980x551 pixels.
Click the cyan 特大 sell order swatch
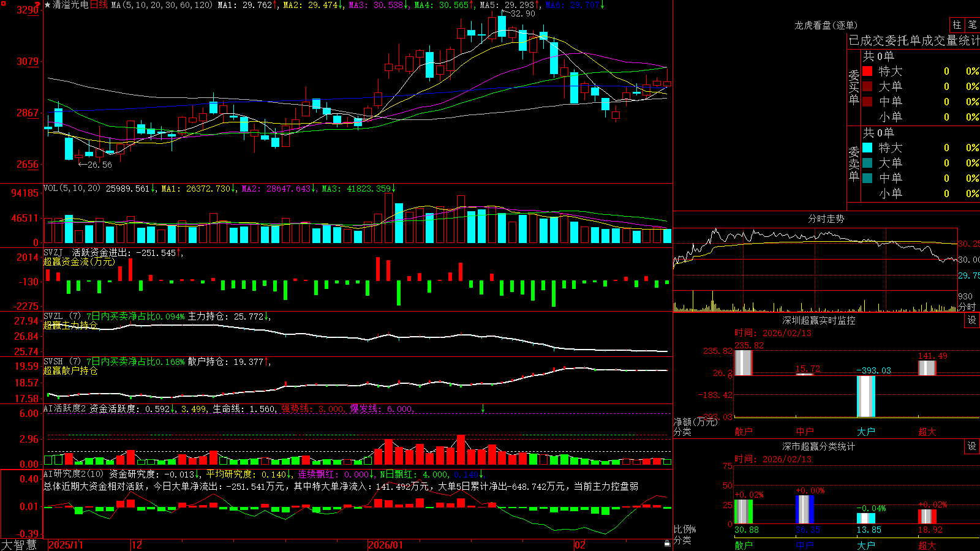867,148
